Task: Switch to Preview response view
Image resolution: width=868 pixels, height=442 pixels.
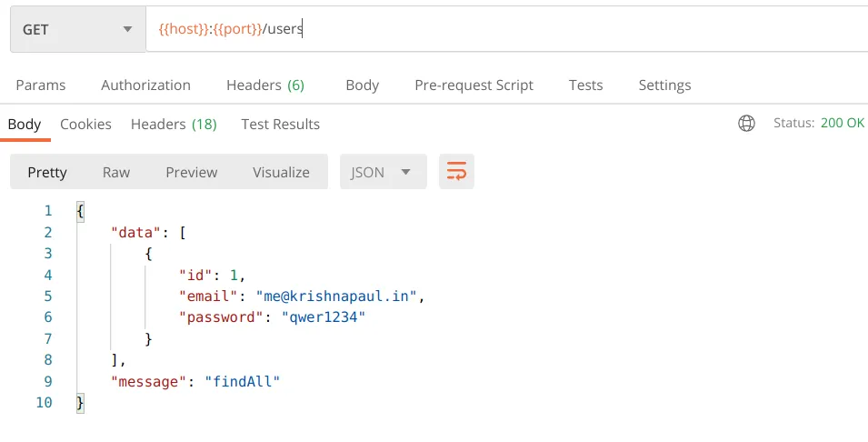Action: tap(191, 172)
